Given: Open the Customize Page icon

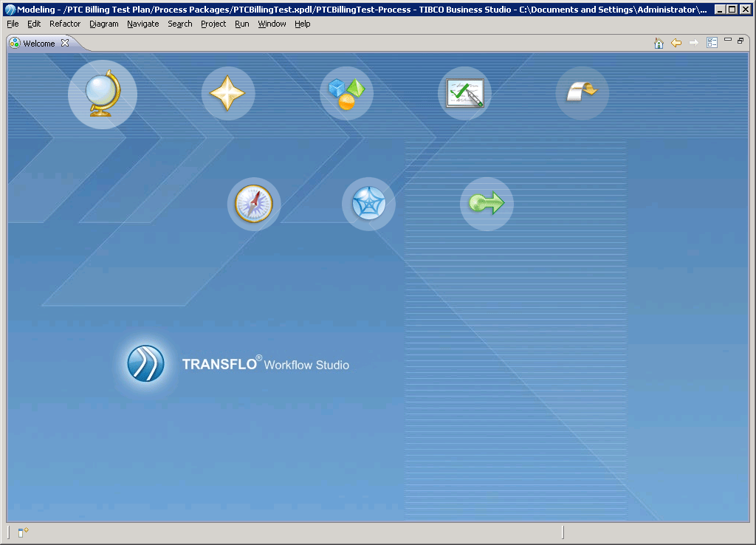Looking at the screenshot, I should click(712, 42).
